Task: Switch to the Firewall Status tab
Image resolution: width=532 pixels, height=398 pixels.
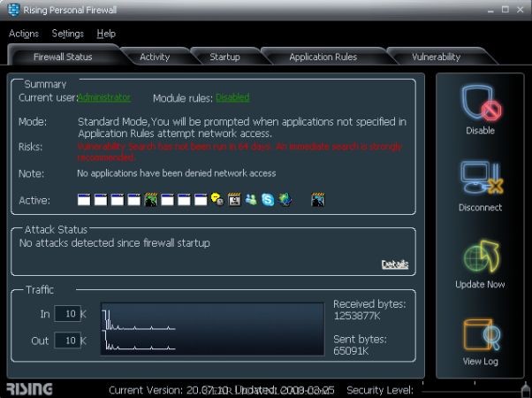Action: click(x=63, y=57)
